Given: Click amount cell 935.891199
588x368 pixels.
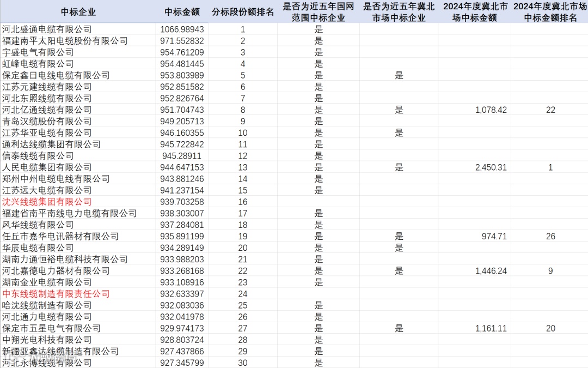Looking at the screenshot, I should [182, 236].
